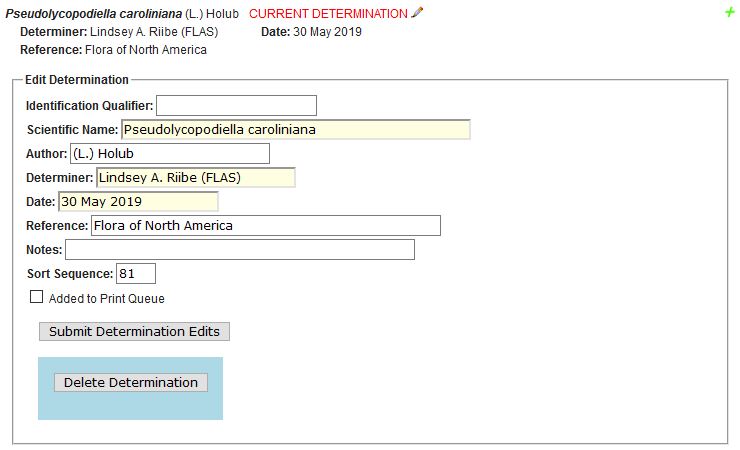740x450 pixels.
Task: Click the red CURRENT DETERMINATION text
Action: [x=328, y=14]
